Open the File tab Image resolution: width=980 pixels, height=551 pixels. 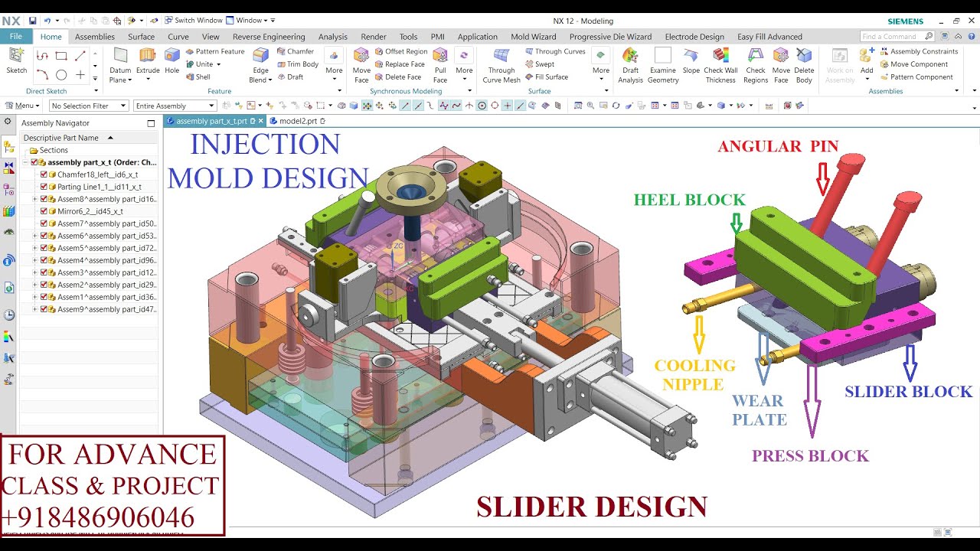pos(16,37)
